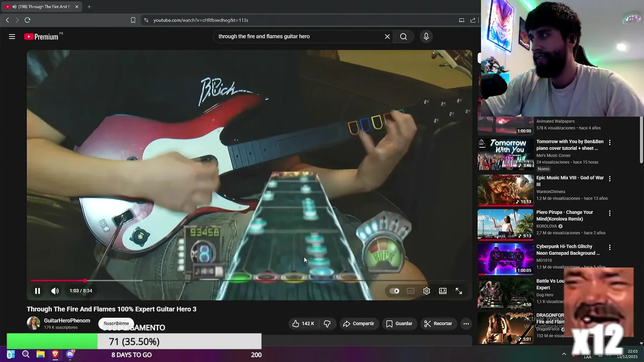Open Compartir share dialog
644x362 pixels.
tap(358, 324)
